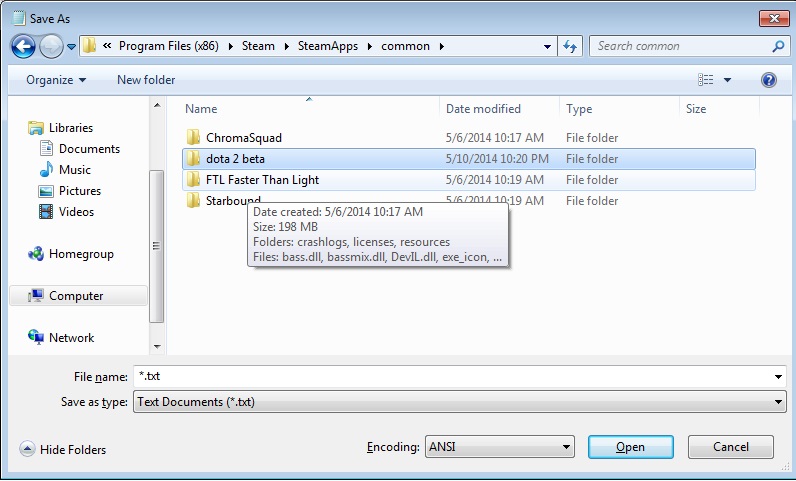Viewport: 796px width, 481px height.
Task: Open address bar previous locations dropdown
Action: pos(547,47)
